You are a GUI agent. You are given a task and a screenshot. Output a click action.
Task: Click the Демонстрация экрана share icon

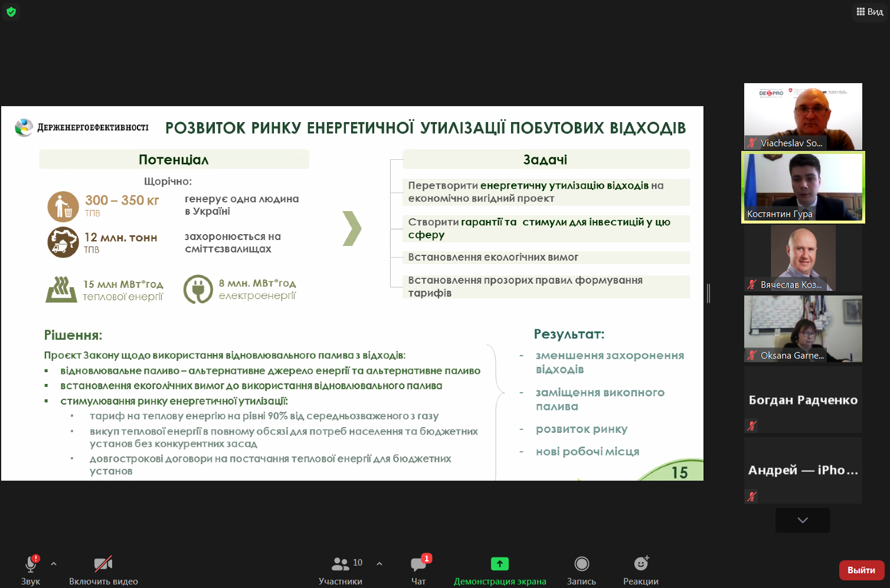pos(499,564)
